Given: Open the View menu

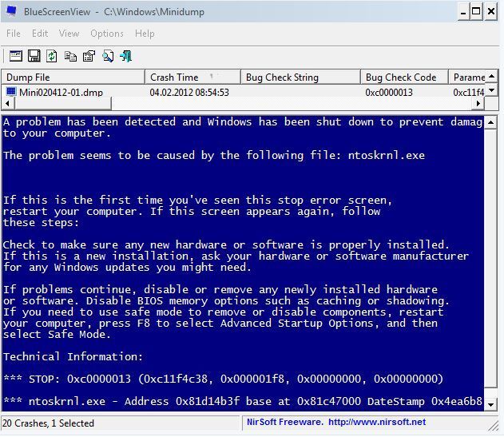Looking at the screenshot, I should point(69,34).
